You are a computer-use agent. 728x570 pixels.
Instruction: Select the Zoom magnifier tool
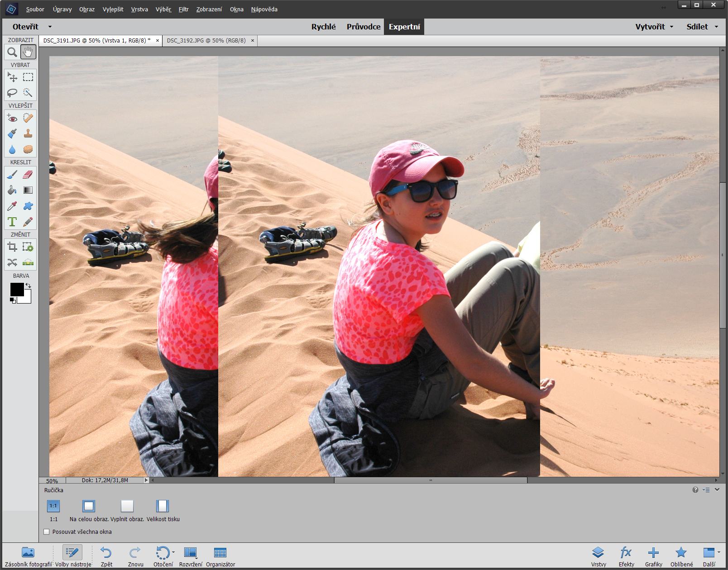(12, 52)
